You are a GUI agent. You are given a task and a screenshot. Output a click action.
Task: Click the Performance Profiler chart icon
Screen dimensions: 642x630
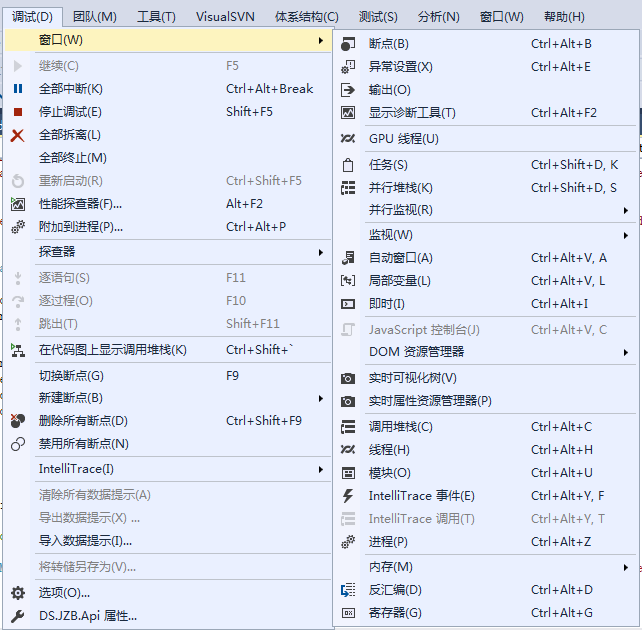(x=18, y=204)
